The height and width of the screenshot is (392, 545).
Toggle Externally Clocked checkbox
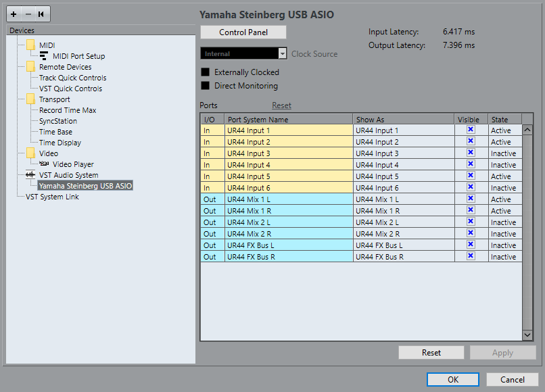point(206,72)
